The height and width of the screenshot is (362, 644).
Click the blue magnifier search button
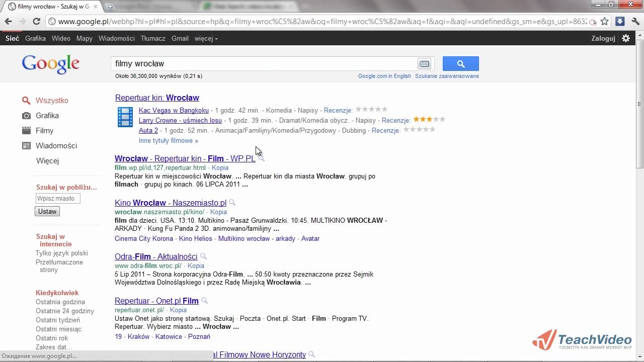pos(461,64)
